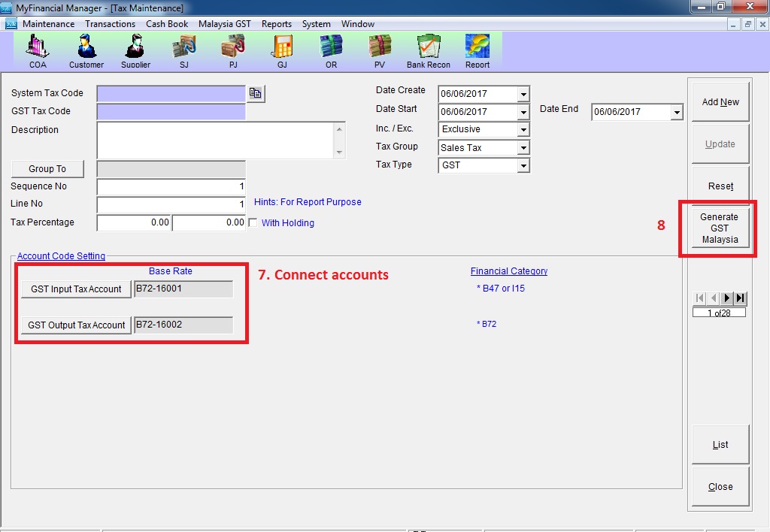770x532 pixels.
Task: Open the GJ general journal icon
Action: click(x=282, y=50)
